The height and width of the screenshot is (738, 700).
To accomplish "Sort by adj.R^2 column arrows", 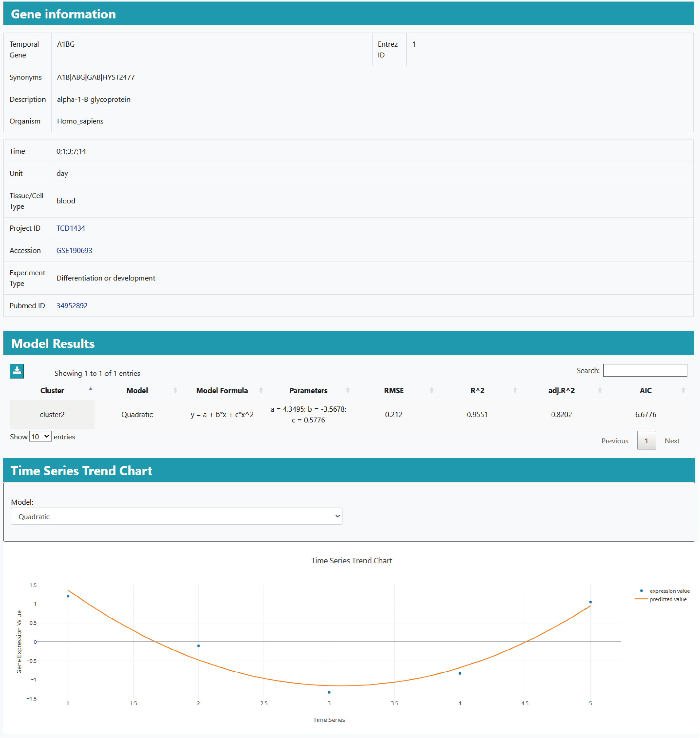I will coord(600,391).
